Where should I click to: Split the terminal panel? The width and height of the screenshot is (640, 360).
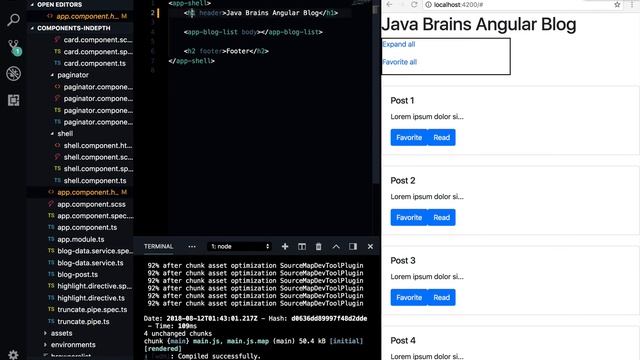pyautogui.click(x=302, y=247)
